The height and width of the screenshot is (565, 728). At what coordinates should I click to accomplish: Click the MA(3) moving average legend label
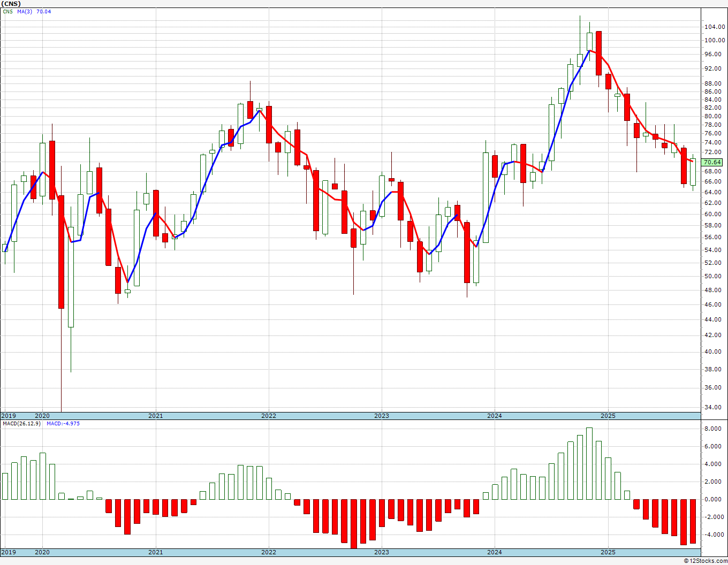click(24, 11)
